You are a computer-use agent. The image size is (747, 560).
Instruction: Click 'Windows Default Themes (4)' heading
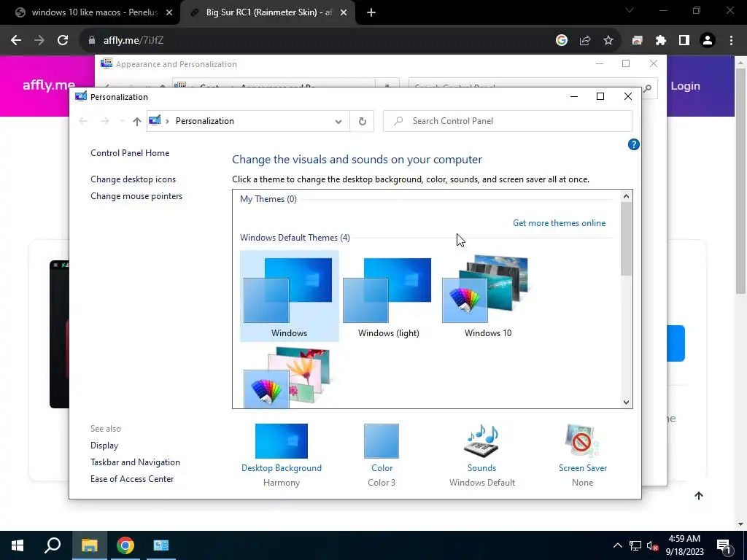(x=295, y=237)
